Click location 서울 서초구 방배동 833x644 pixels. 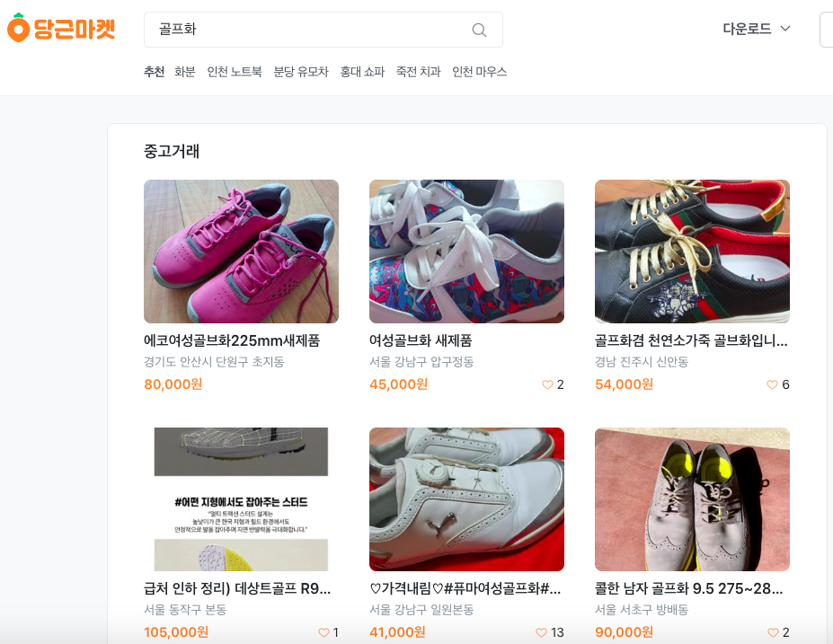tap(642, 610)
